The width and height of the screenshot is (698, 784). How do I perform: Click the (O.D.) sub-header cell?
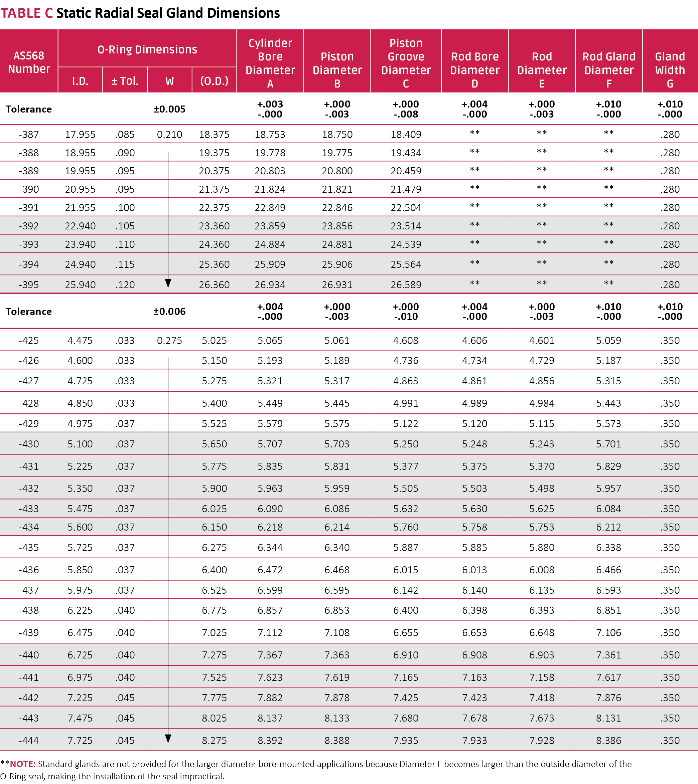tap(214, 81)
